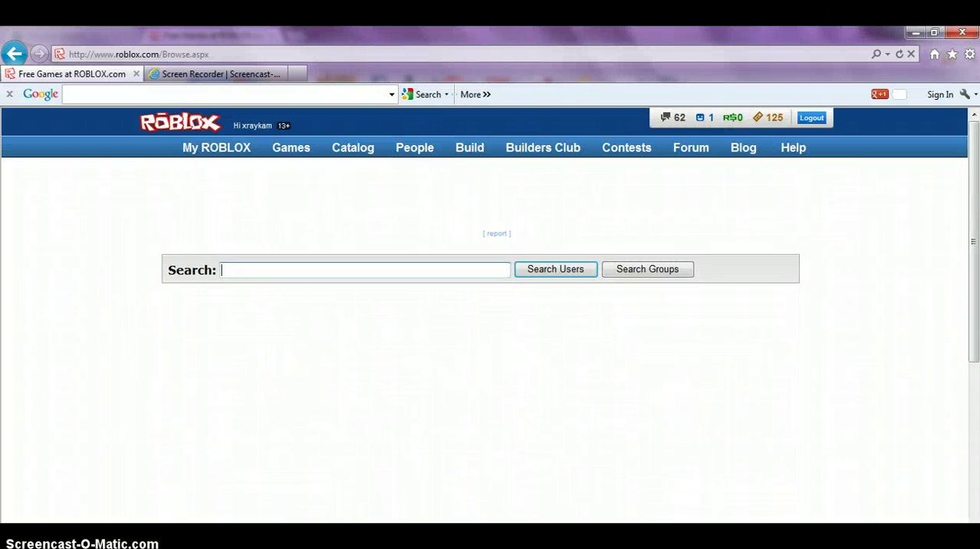Close the Google toolbar with X
The height and width of the screenshot is (549, 980).
point(9,94)
